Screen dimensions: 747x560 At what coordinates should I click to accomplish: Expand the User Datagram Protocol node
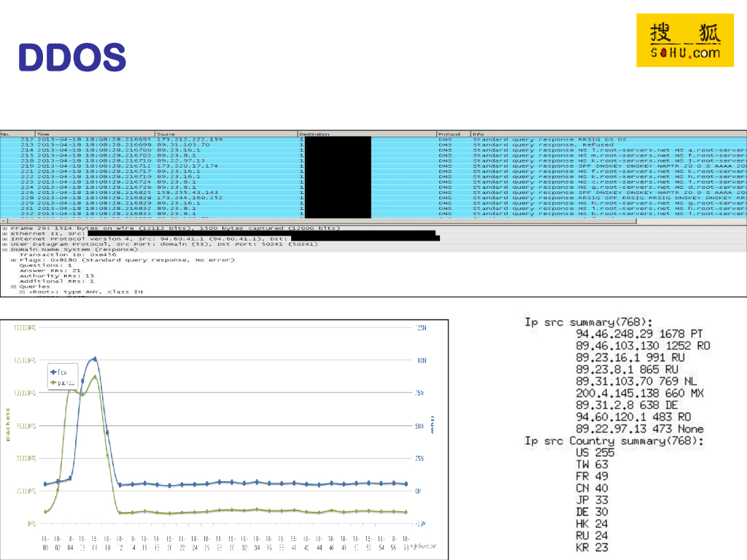click(x=4, y=244)
